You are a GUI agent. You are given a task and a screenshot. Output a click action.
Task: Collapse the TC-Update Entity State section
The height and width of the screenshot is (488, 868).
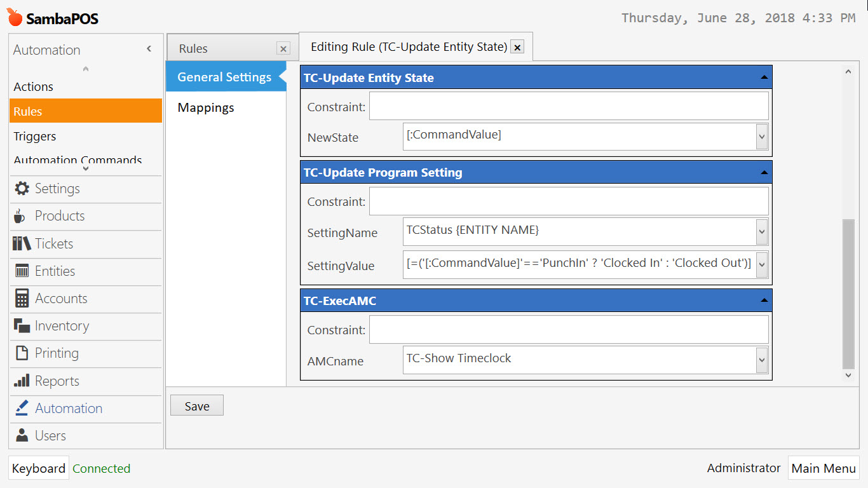[763, 76]
